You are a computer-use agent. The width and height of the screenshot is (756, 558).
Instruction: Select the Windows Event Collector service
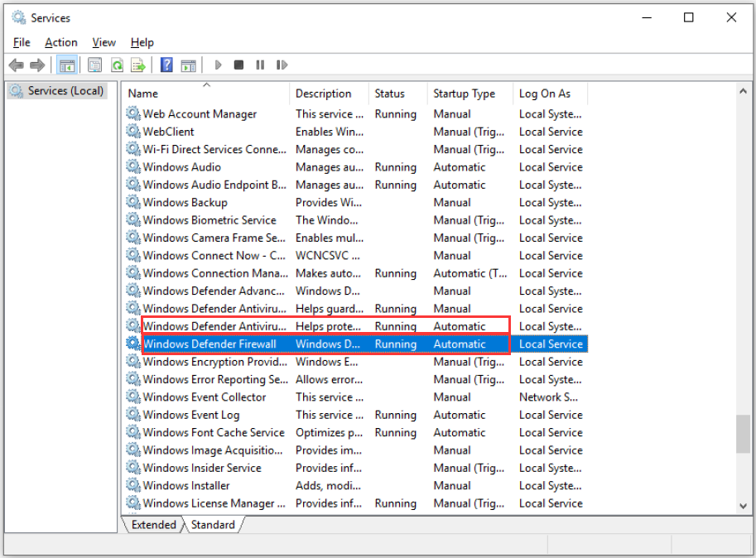356,397
